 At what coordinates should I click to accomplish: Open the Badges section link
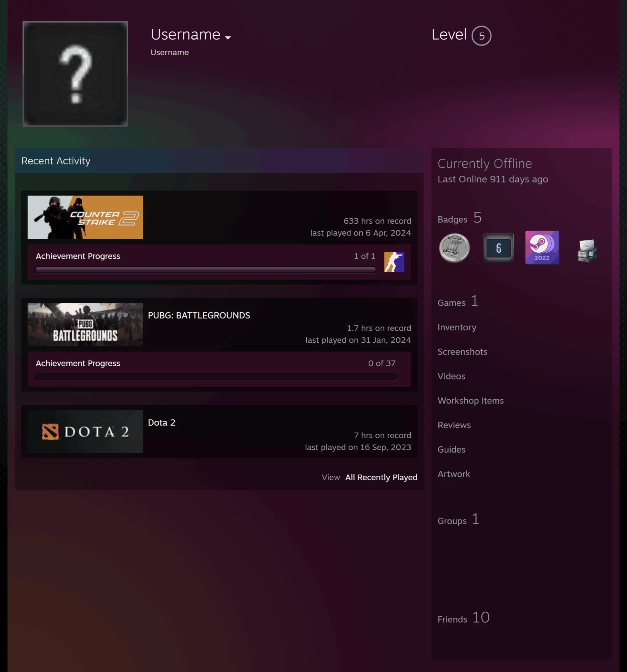[460, 218]
